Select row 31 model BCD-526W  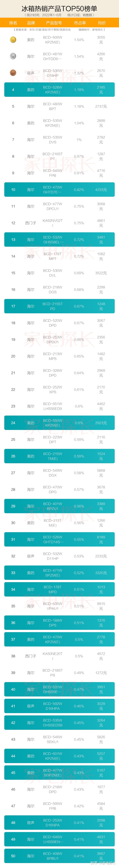(x=52, y=540)
